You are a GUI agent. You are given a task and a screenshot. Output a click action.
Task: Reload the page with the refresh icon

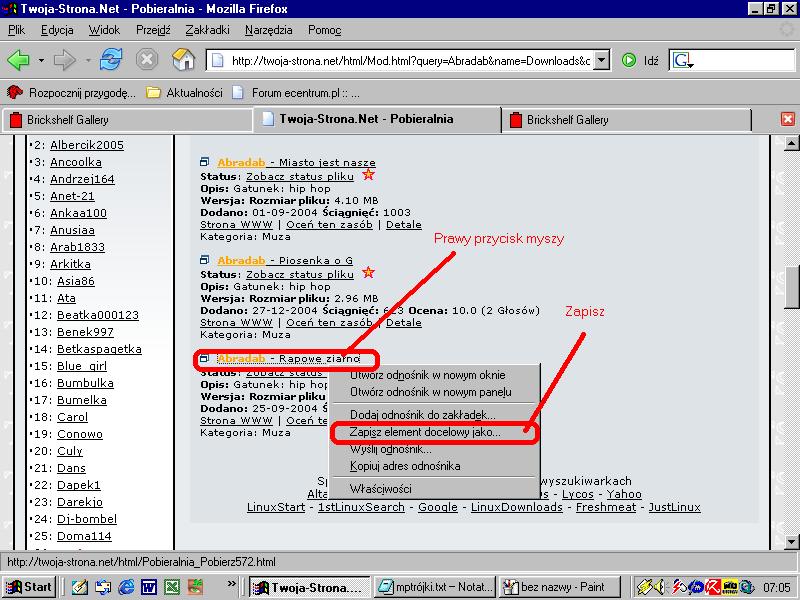111,60
